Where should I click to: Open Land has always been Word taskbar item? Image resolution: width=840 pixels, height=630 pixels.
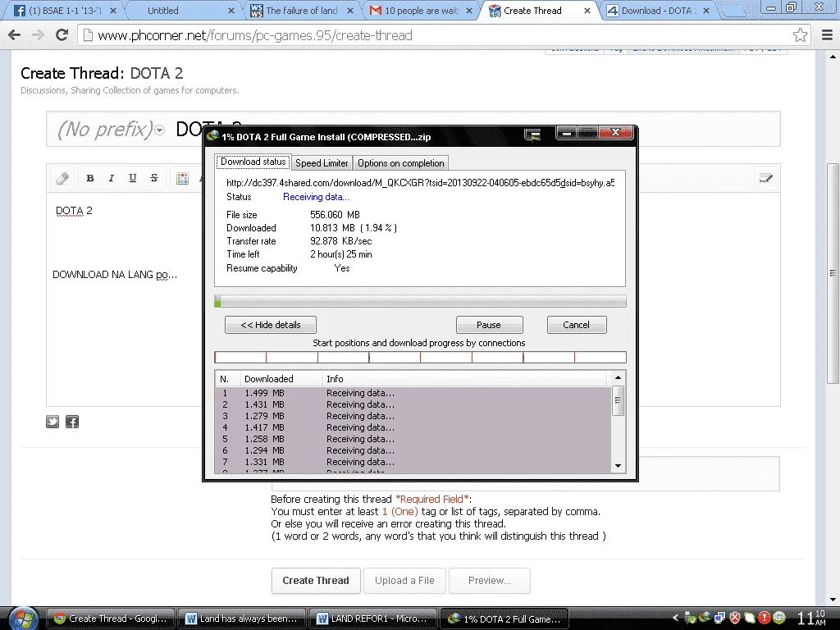point(241,619)
